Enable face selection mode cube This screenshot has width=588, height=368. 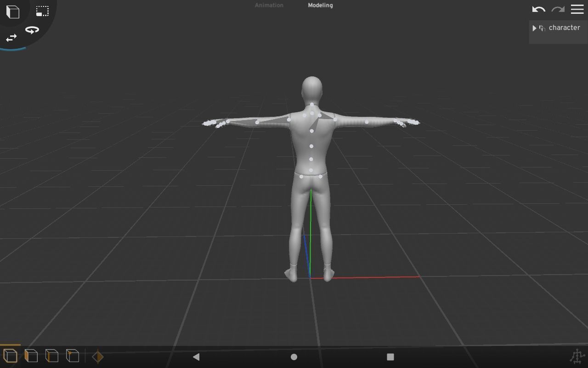(x=31, y=356)
